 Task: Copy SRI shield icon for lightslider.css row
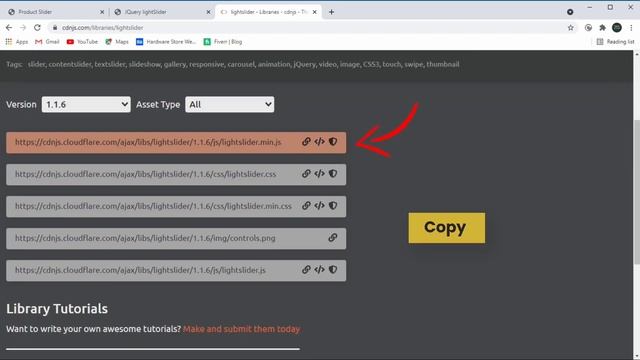(333, 174)
